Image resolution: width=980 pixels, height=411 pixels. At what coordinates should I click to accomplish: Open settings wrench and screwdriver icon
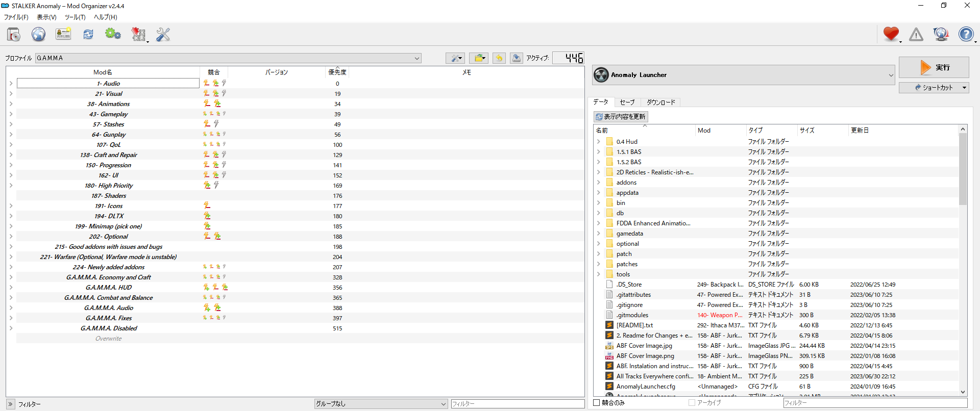tap(163, 34)
